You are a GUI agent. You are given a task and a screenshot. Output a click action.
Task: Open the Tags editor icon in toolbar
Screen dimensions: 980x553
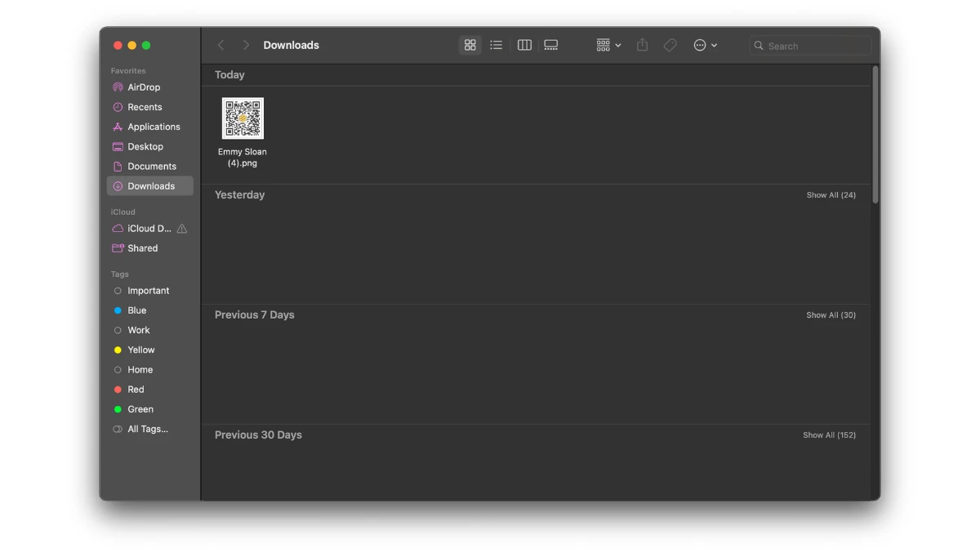coord(670,45)
